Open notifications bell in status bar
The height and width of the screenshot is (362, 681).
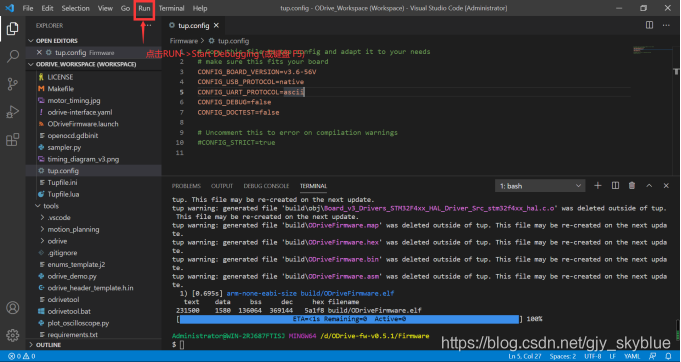tap(668, 356)
